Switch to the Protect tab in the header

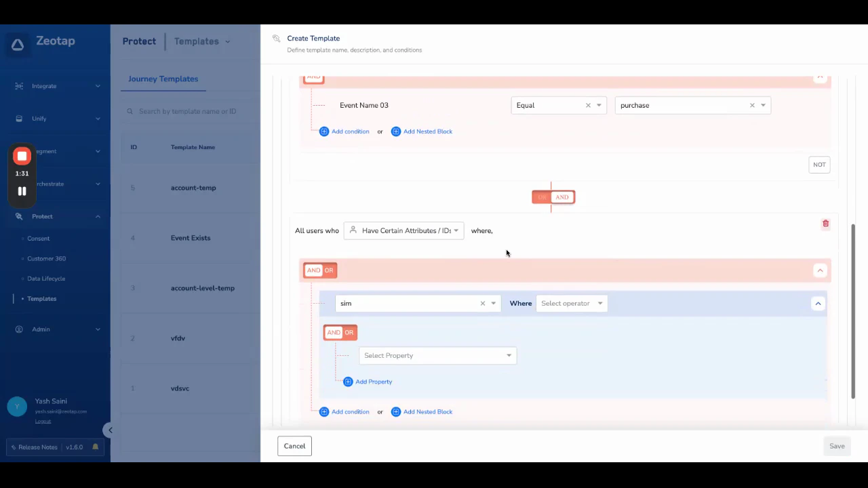139,41
